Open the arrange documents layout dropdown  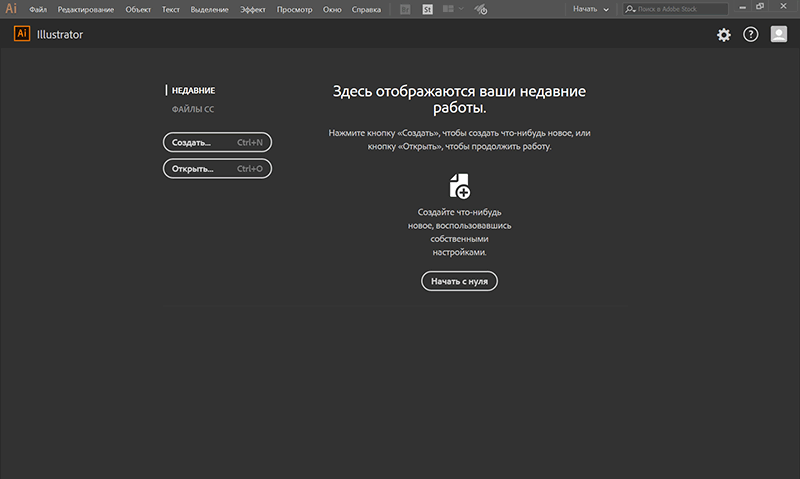tap(453, 9)
